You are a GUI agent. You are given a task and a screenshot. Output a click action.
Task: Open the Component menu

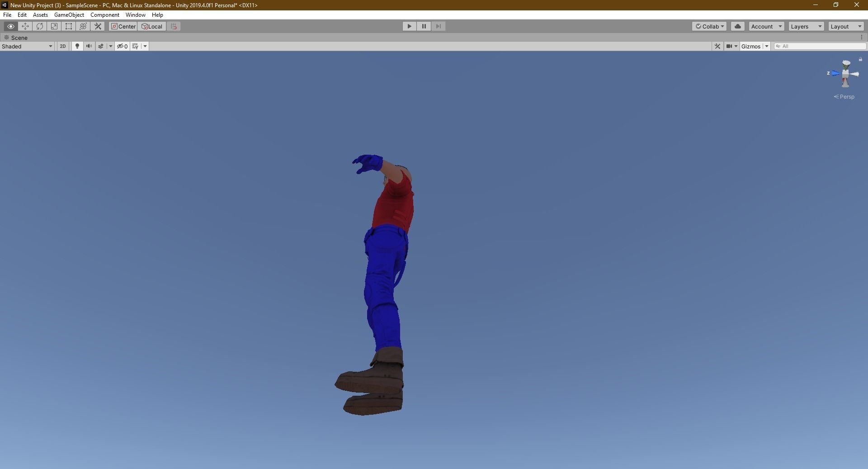click(x=105, y=15)
